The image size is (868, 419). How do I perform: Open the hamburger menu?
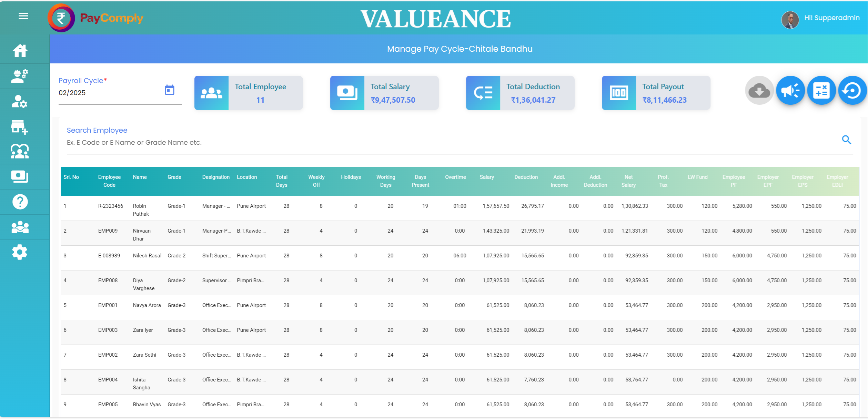coord(23,16)
